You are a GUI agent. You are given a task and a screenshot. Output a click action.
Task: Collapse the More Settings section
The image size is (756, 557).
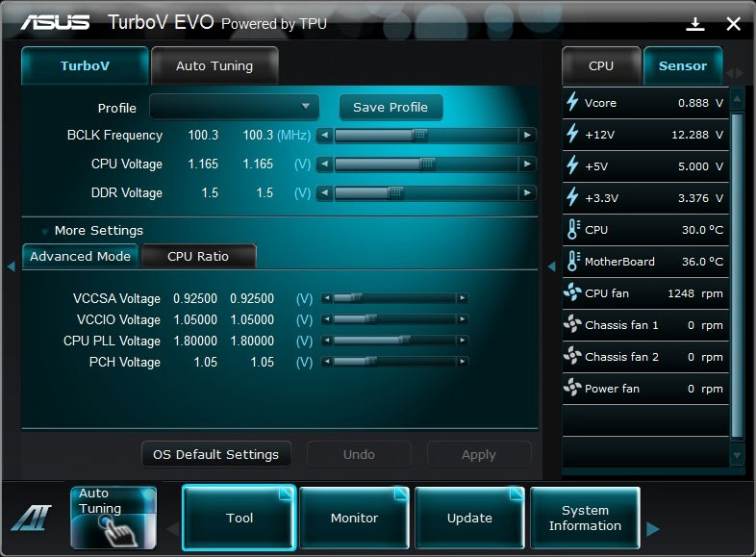click(x=45, y=232)
